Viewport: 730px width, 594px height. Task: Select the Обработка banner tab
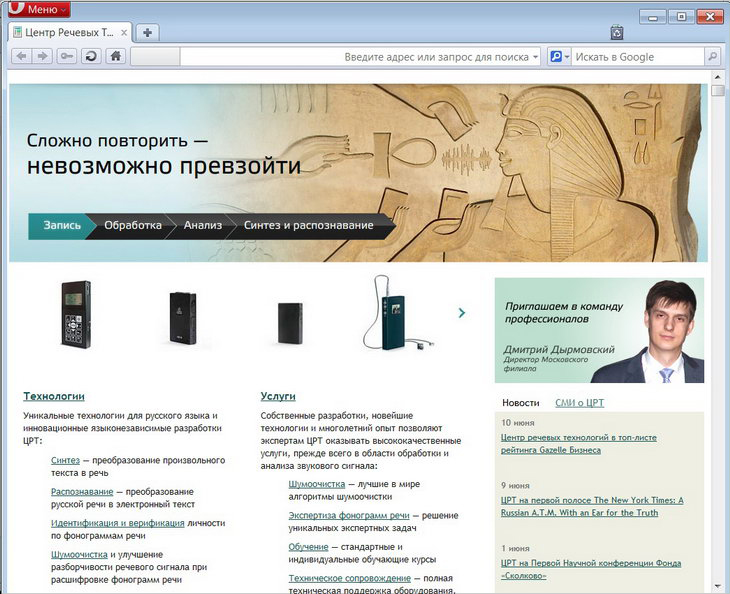pyautogui.click(x=133, y=226)
